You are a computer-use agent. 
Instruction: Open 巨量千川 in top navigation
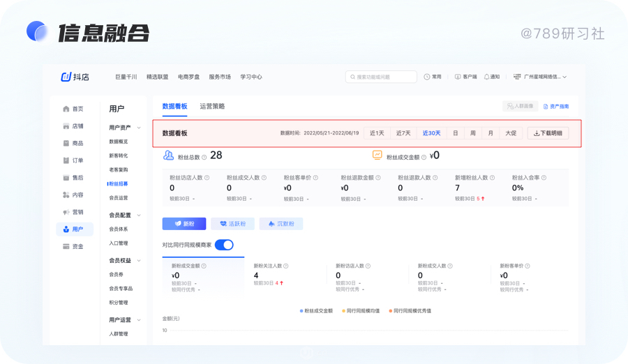(126, 77)
